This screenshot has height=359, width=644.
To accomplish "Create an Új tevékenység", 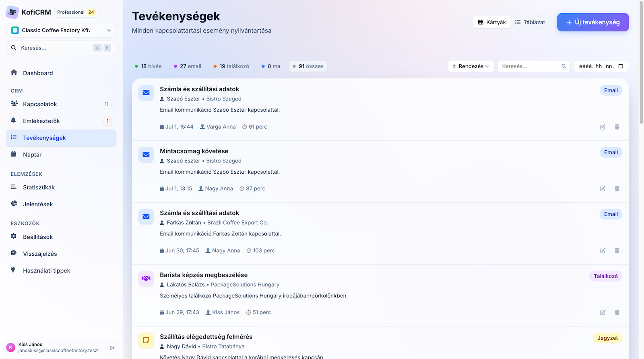I will click(x=593, y=22).
